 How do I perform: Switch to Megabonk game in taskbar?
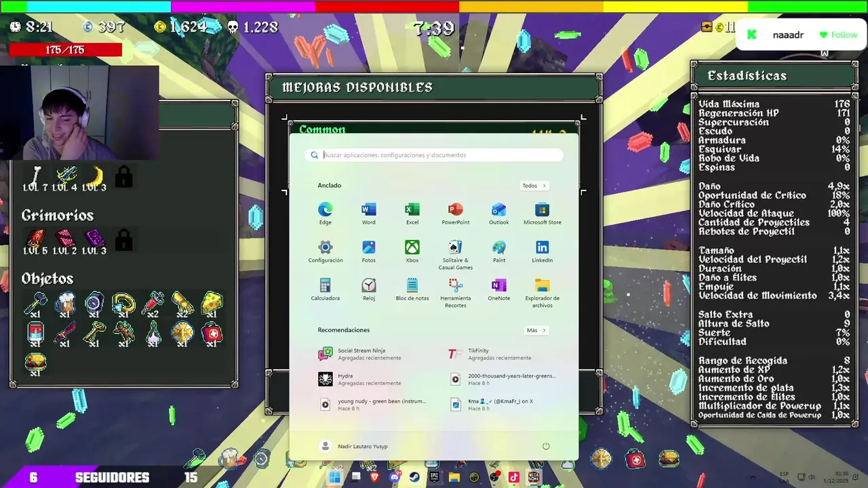click(534, 477)
